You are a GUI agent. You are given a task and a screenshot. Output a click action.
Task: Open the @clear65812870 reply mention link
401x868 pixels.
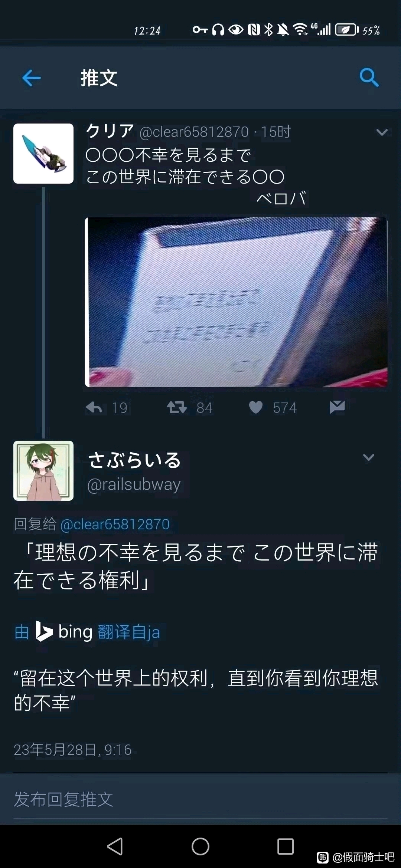(x=115, y=524)
